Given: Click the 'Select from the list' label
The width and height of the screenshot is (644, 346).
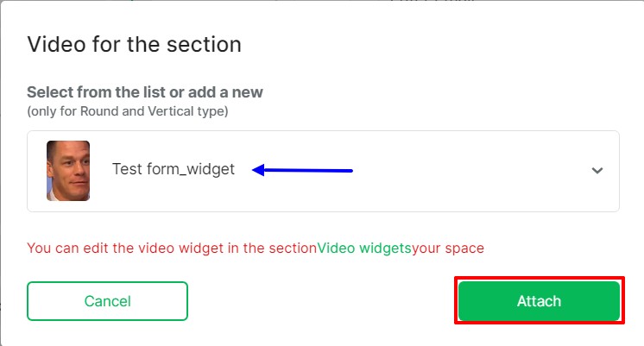Looking at the screenshot, I should 145,92.
